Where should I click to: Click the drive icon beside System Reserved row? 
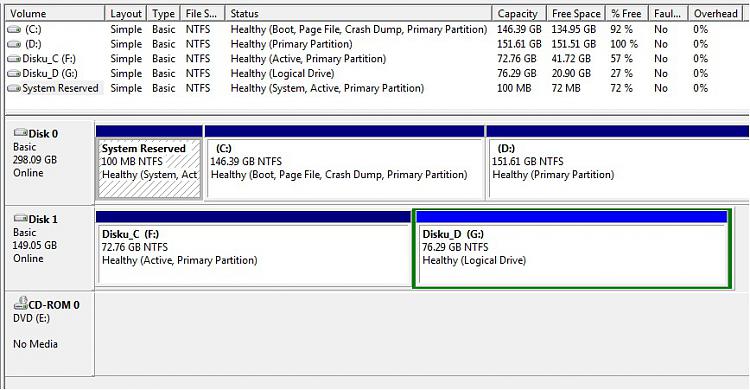[x=14, y=89]
